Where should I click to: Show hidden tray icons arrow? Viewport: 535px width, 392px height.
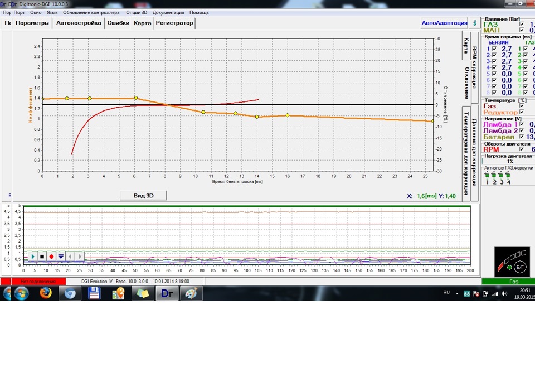pyautogui.click(x=457, y=294)
